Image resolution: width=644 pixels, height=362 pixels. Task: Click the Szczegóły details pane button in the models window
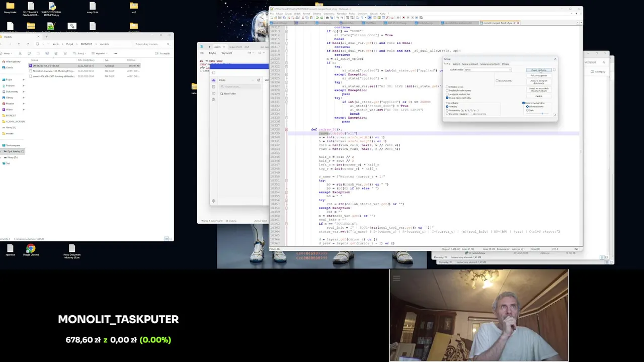[x=162, y=53]
